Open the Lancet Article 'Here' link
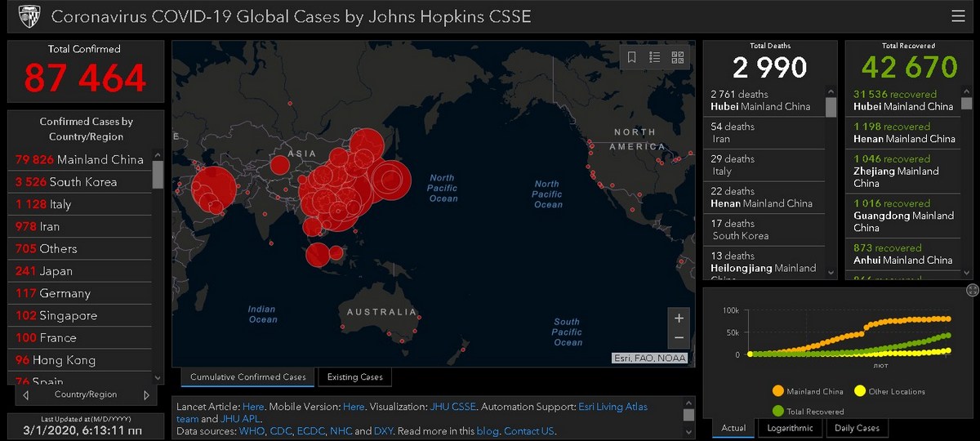Viewport: 980px width, 441px height. click(x=253, y=406)
